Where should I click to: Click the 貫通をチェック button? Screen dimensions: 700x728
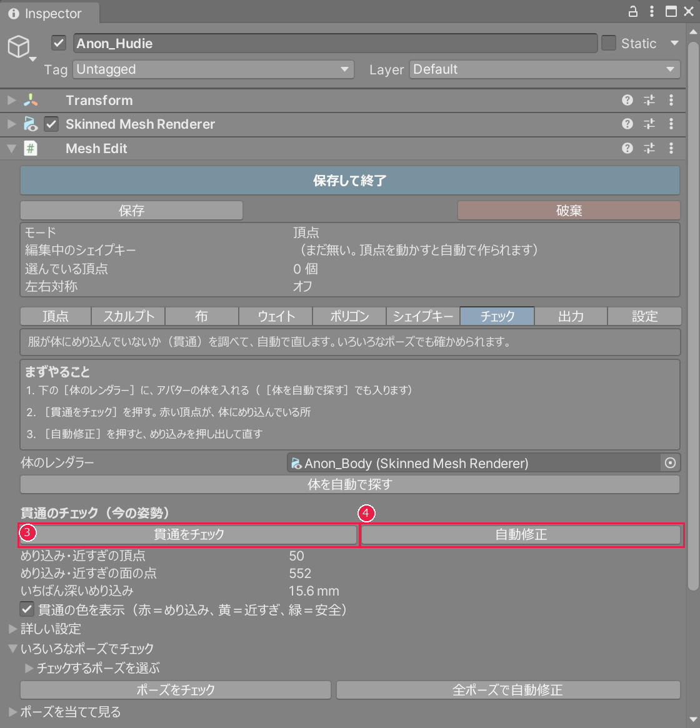189,534
